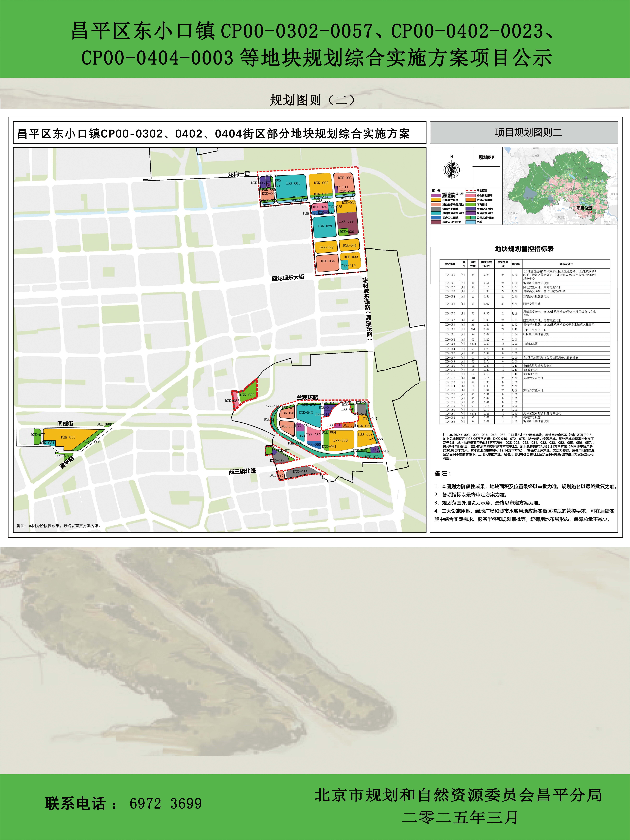Select the light blue 水域 legend swatch
This screenshot has height=840, width=630.
pos(470,222)
